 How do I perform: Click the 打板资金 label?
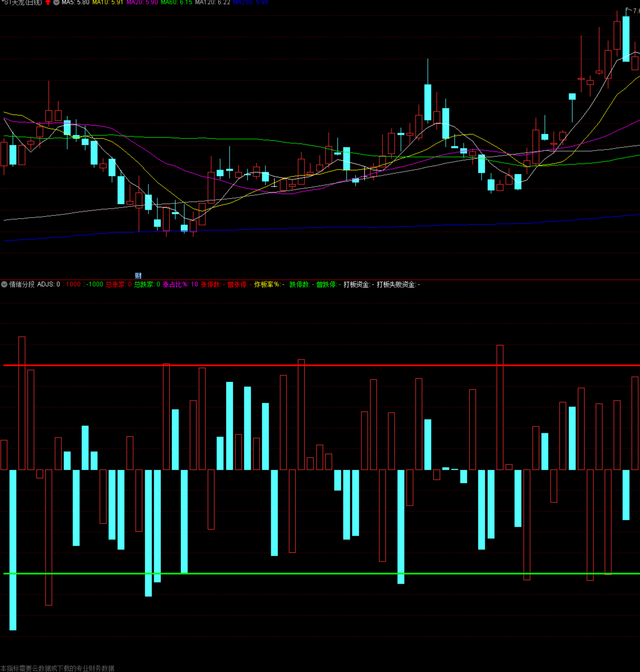point(358,284)
